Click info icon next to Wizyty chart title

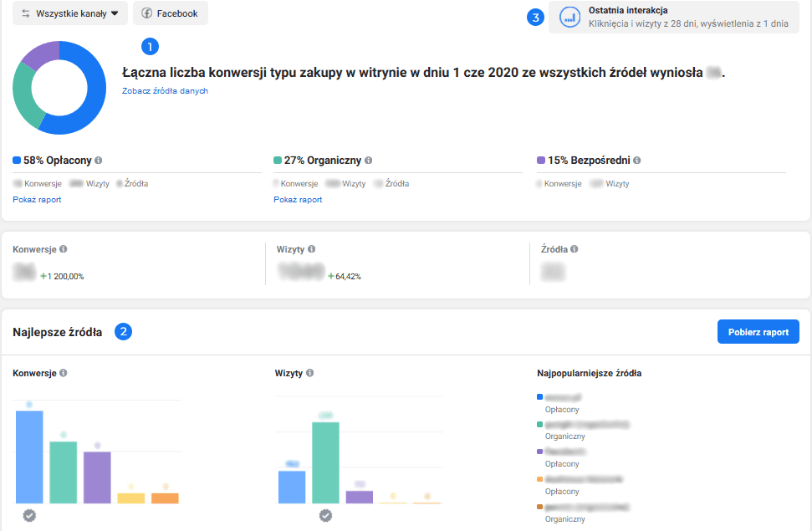[x=309, y=373]
